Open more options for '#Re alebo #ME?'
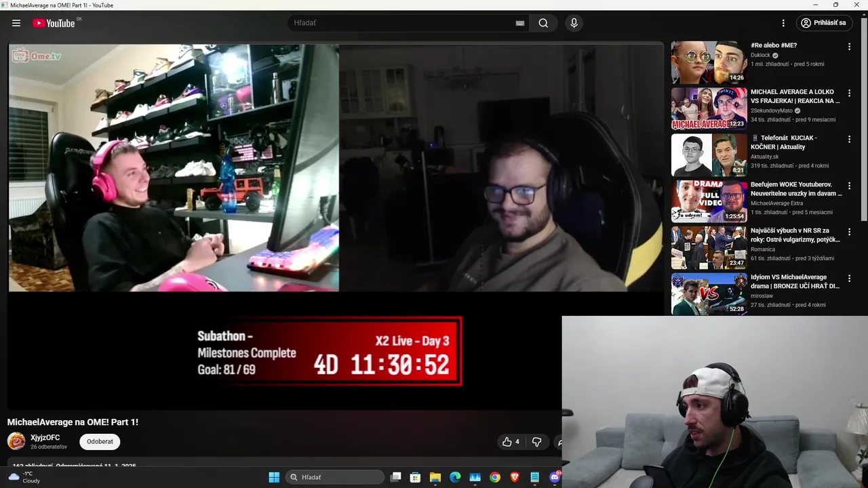This screenshot has width=868, height=488. click(849, 47)
